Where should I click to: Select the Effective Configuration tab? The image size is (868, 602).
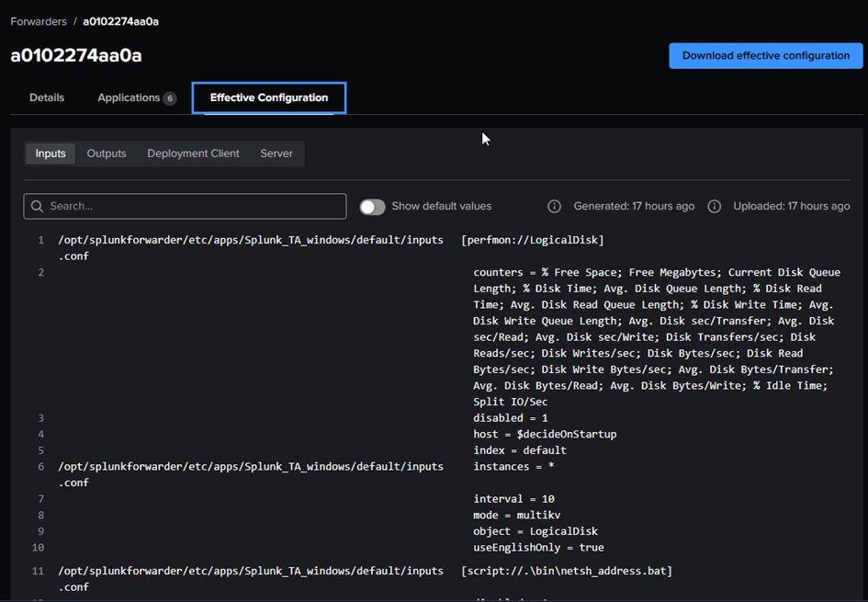(268, 97)
